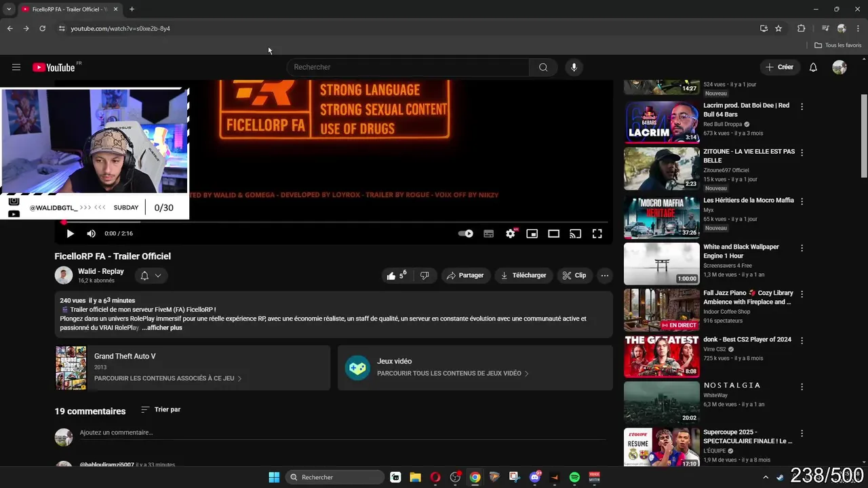Viewport: 868px width, 488px height.
Task: Cast video to a device
Action: (575, 233)
